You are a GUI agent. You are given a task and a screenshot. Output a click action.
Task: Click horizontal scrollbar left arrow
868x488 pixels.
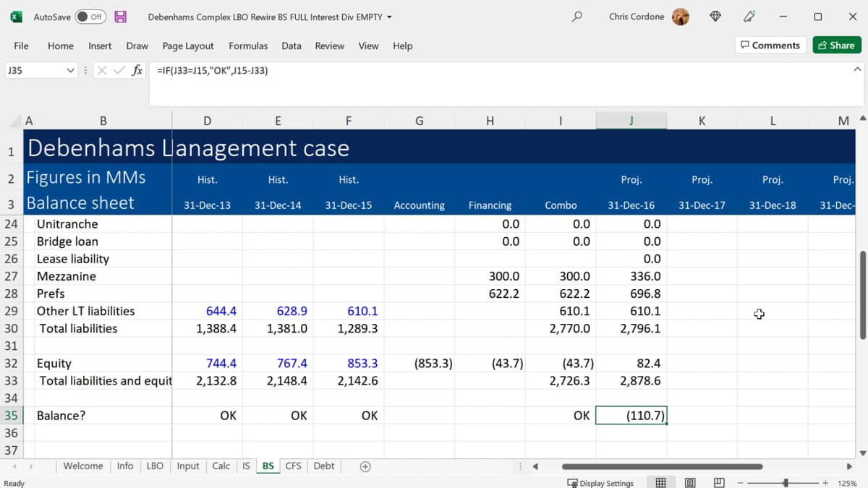coord(535,466)
